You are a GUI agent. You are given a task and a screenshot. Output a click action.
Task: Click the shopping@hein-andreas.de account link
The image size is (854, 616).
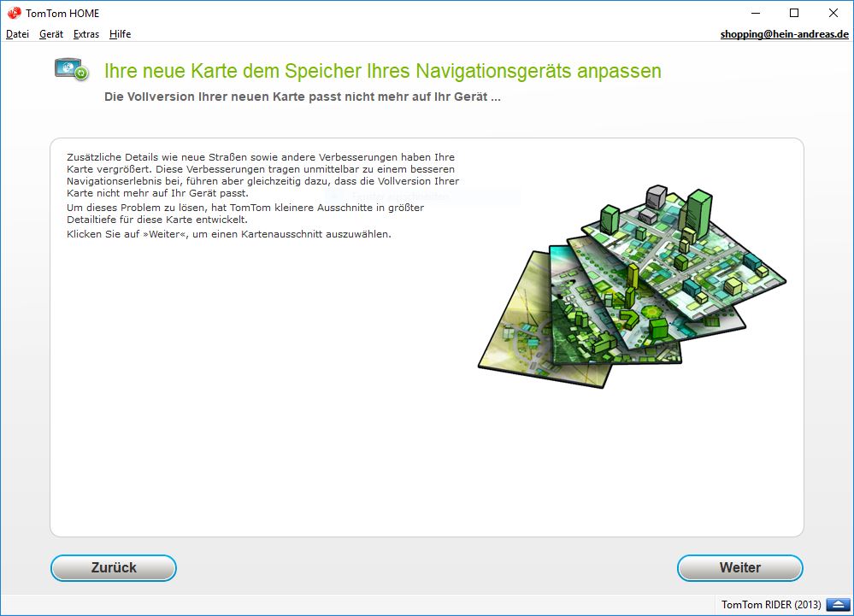784,34
